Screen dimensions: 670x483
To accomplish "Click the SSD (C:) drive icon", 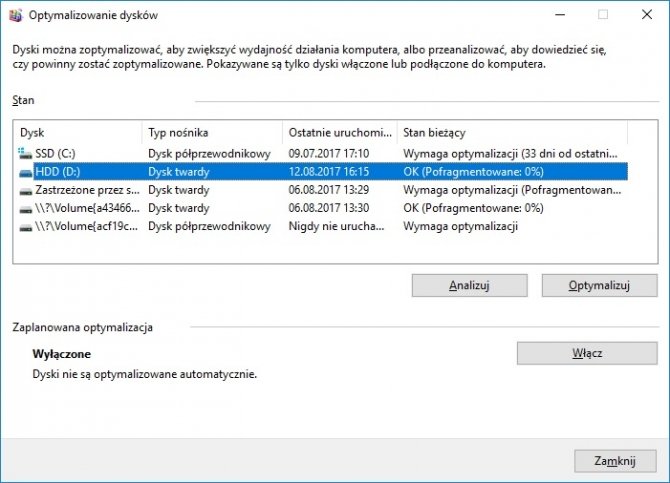I will tap(25, 153).
